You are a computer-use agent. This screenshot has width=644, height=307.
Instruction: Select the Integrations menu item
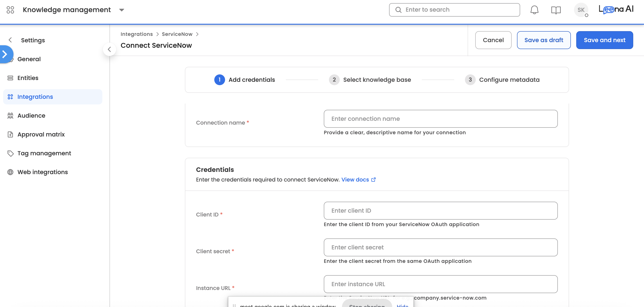tap(53, 97)
